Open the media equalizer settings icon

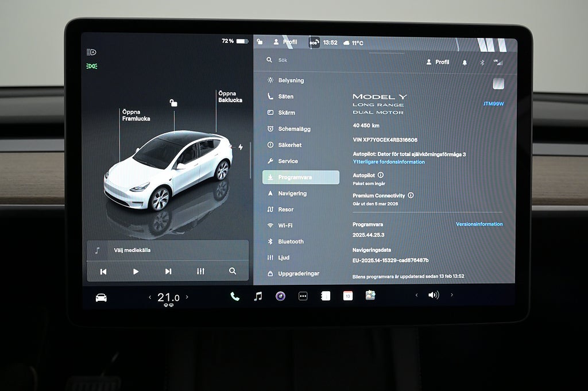pyautogui.click(x=200, y=271)
